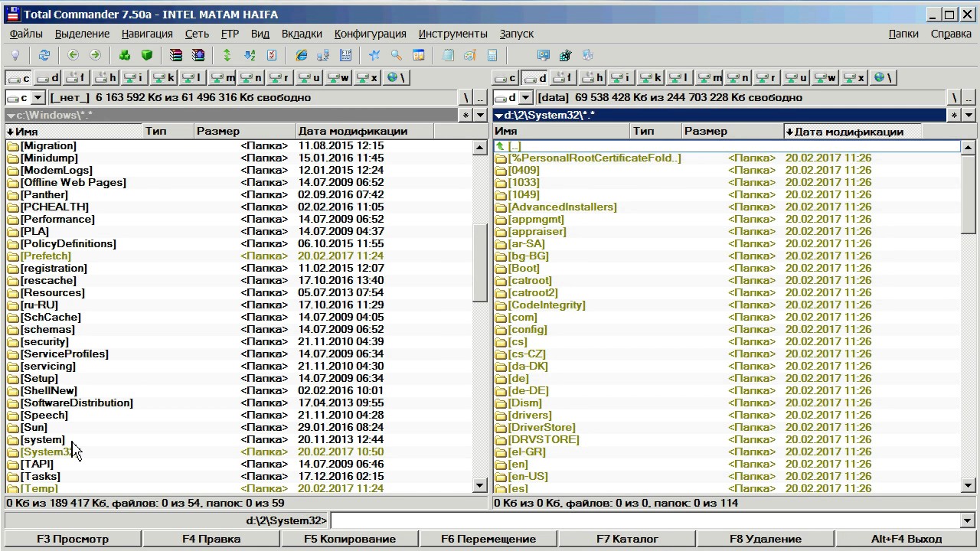
Task: Open right panel favorites asterisk button
Action: (x=954, y=115)
